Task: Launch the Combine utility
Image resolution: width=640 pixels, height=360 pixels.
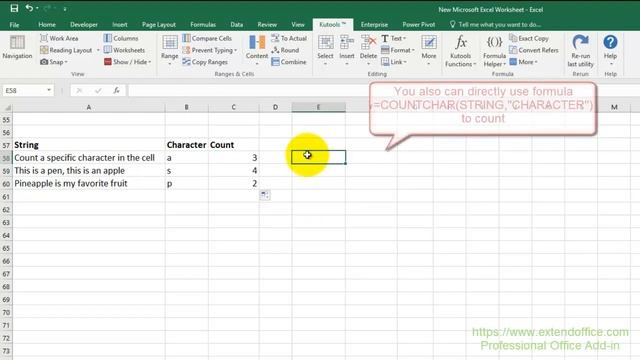Action: point(289,62)
